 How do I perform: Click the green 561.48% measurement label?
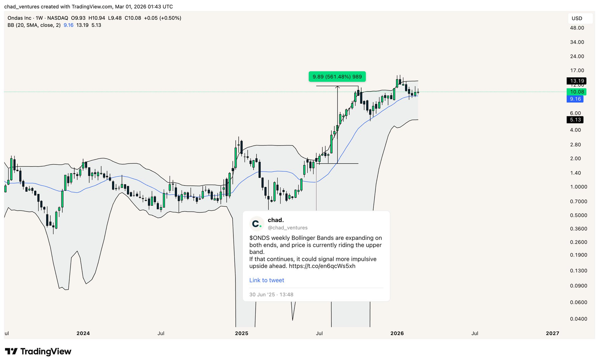[337, 77]
